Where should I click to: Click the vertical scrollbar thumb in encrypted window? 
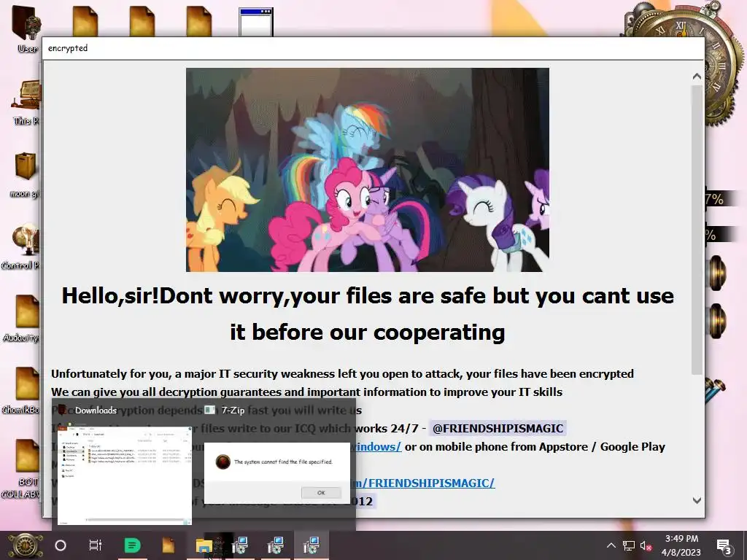pyautogui.click(x=697, y=230)
